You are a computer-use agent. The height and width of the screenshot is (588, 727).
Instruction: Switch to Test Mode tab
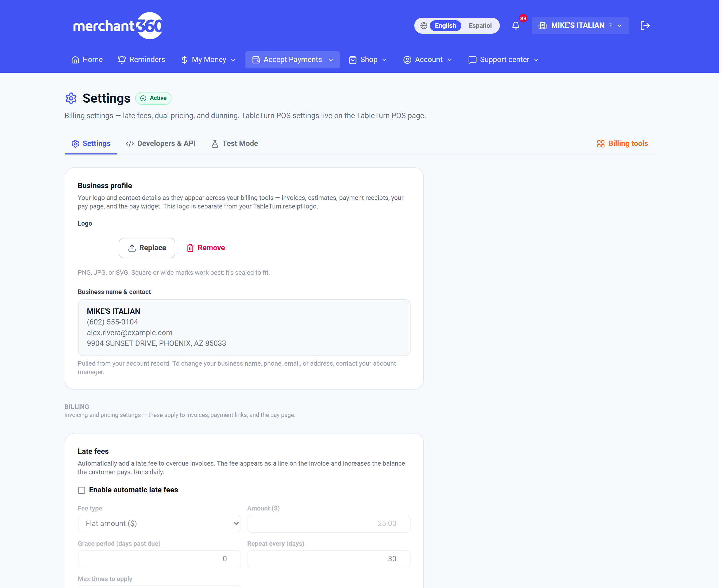click(x=235, y=144)
